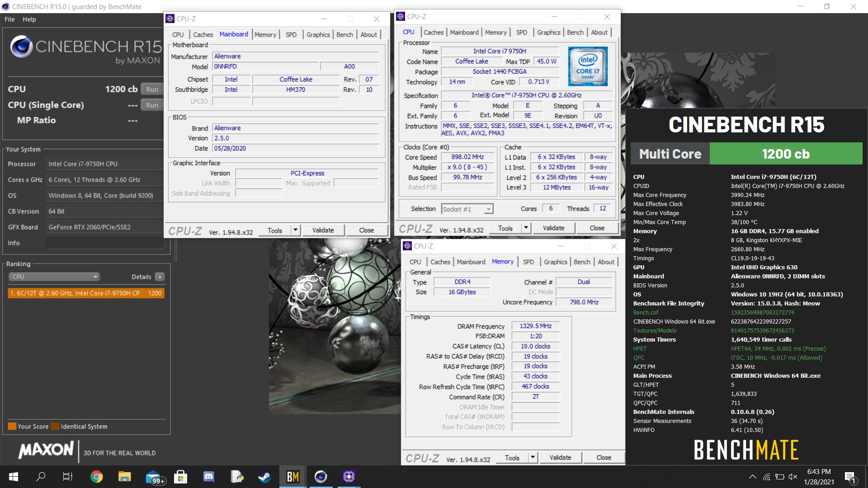Screen dimensions: 868x488
Task: Open Bench tab in Mainboard CPU-Z window
Action: [344, 34]
